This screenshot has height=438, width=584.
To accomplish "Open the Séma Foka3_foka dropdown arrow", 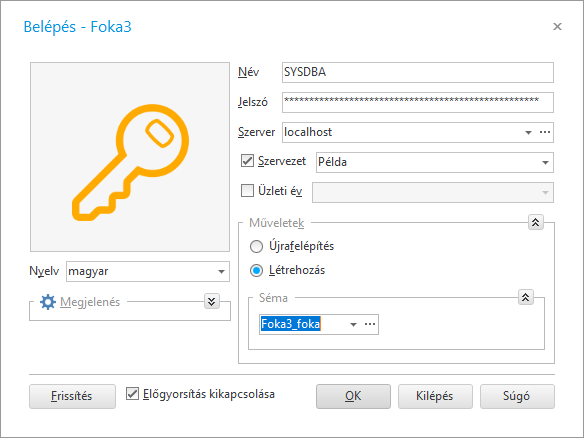I will coord(353,324).
